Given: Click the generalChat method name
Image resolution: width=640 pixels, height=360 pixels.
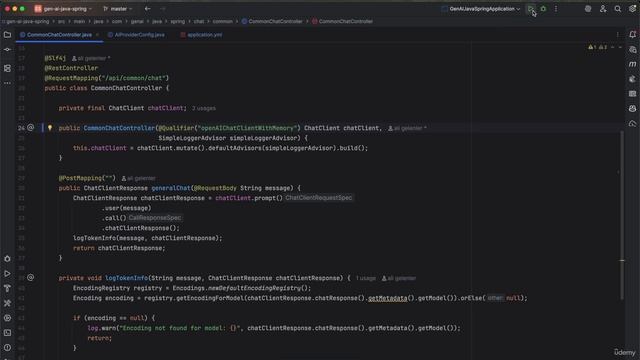Looking at the screenshot, I should click(171, 188).
